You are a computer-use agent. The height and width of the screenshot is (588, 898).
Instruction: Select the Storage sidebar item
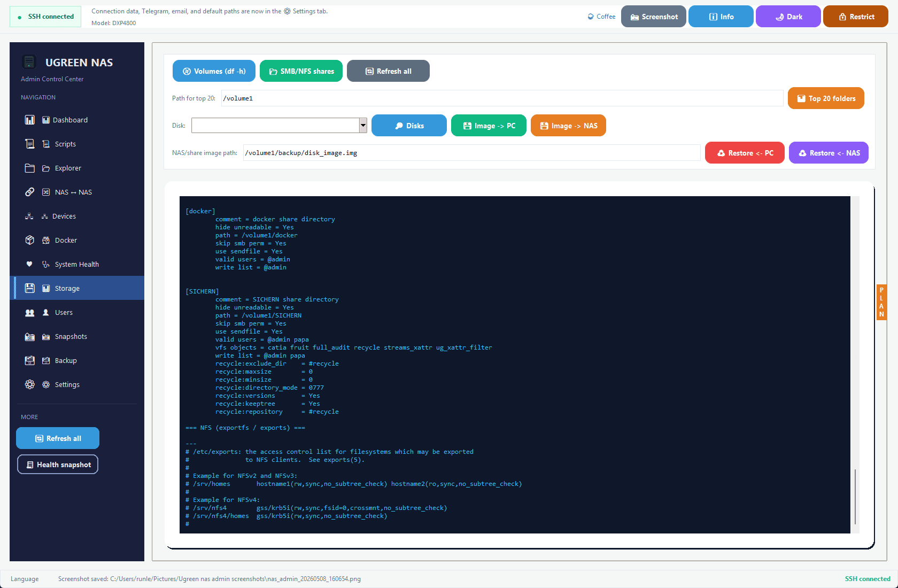pyautogui.click(x=77, y=288)
